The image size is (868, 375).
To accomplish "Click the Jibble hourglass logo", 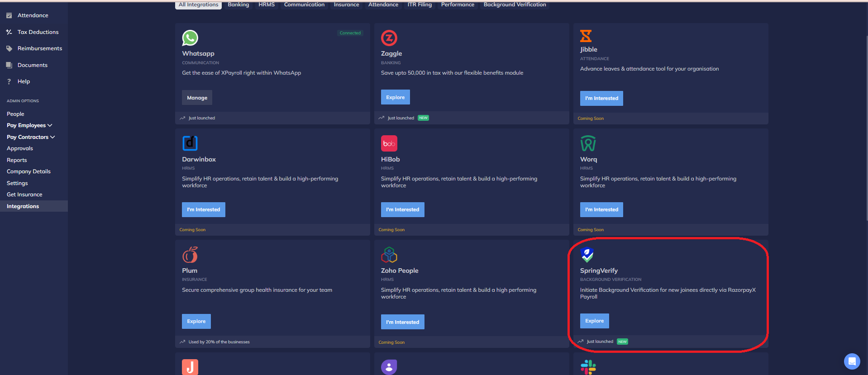I will pos(586,36).
